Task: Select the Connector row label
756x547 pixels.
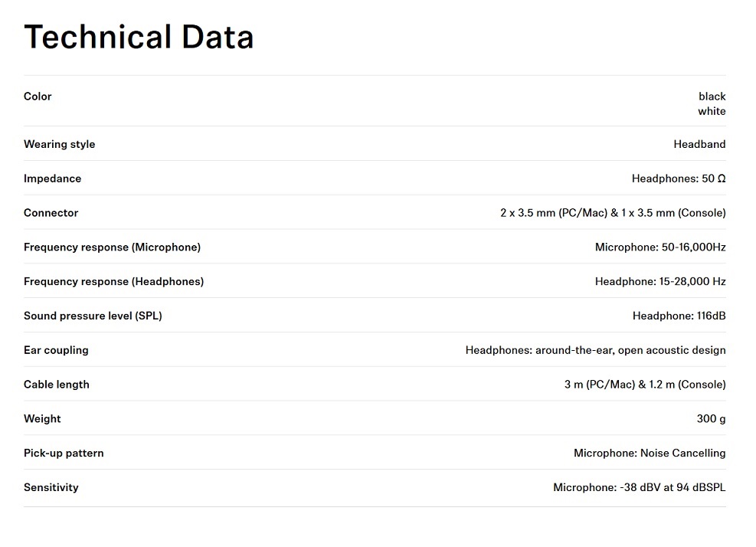Action: [x=51, y=213]
